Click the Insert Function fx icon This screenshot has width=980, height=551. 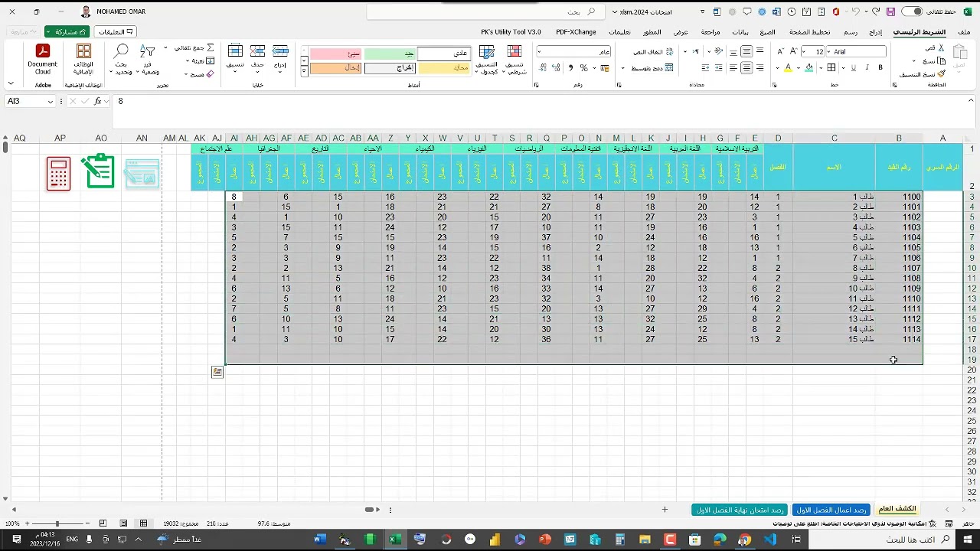pyautogui.click(x=98, y=101)
